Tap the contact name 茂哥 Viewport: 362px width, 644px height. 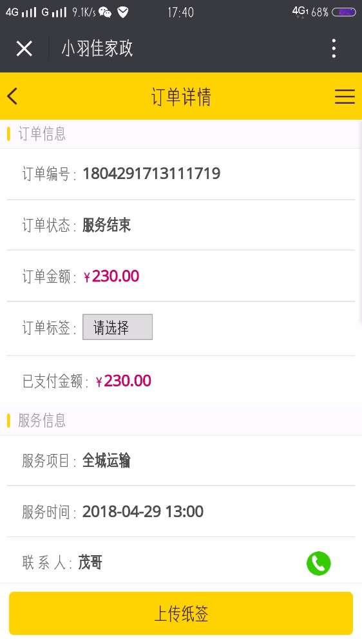click(90, 563)
